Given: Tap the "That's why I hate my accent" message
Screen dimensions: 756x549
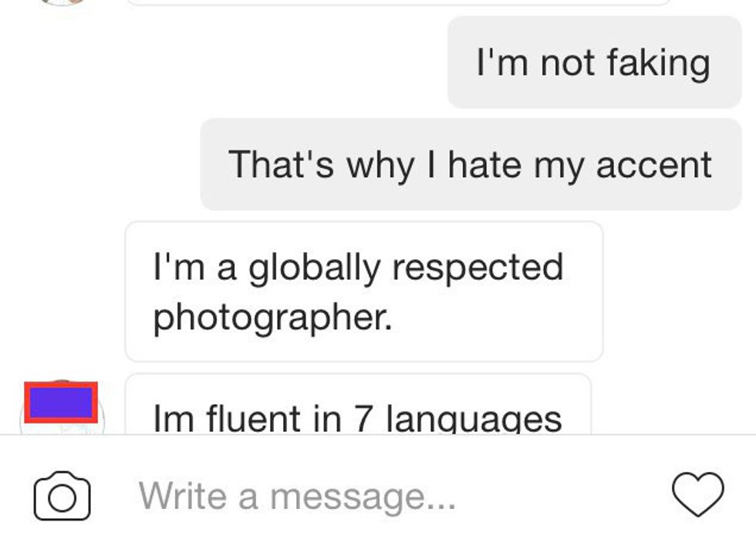Looking at the screenshot, I should tap(471, 164).
